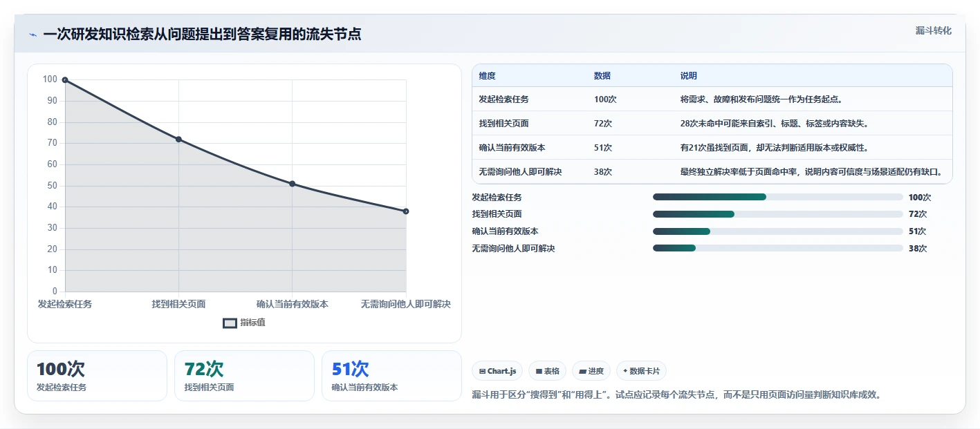Click the 数据 column header

[x=602, y=76]
